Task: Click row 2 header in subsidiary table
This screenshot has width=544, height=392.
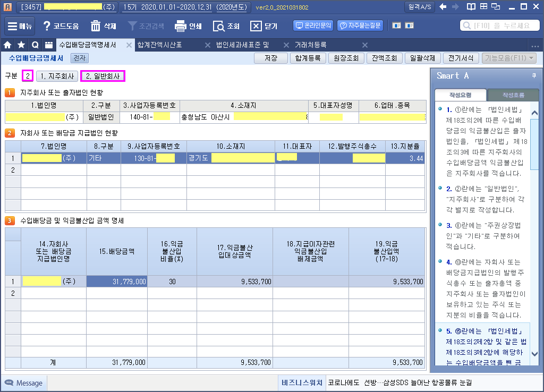Action: point(13,170)
